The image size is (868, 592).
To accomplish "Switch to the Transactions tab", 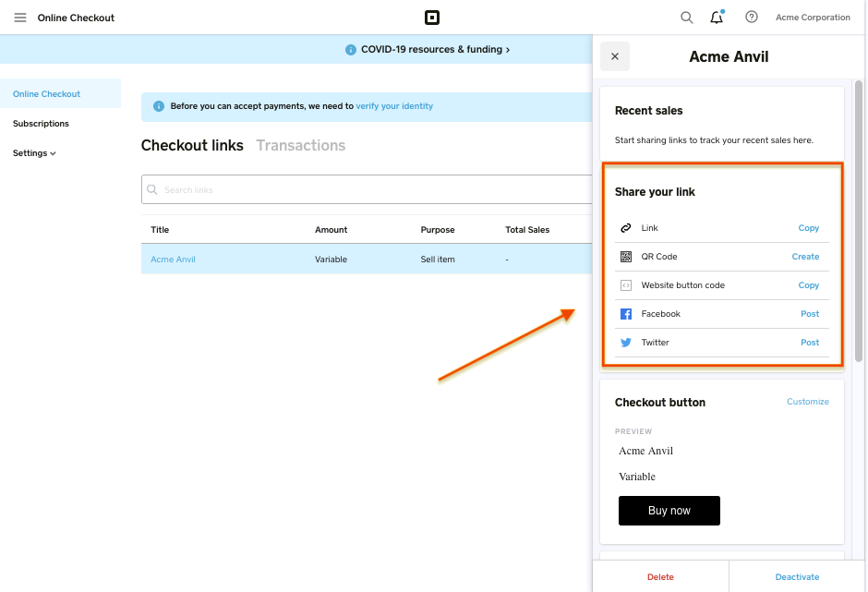I will pos(301,145).
